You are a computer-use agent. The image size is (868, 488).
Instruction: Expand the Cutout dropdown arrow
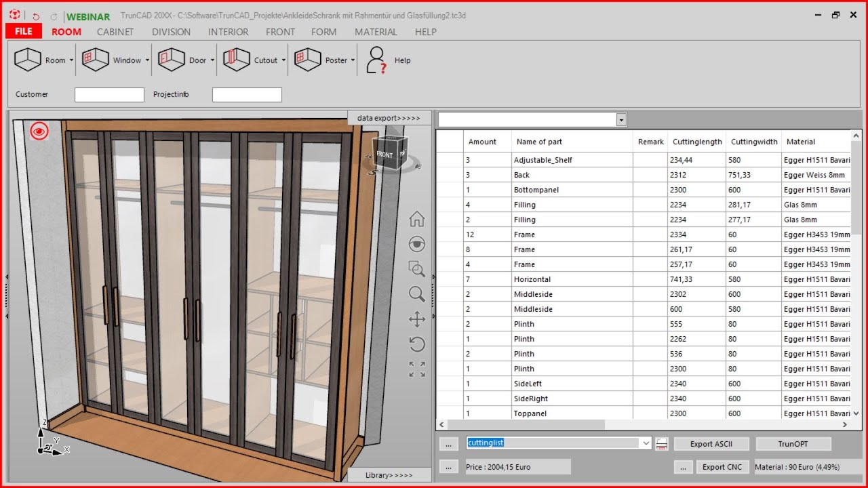click(x=283, y=60)
